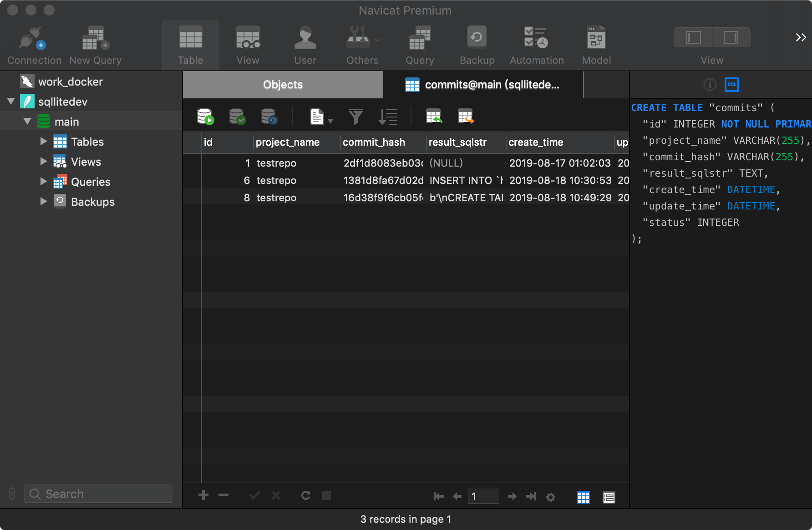Launch the Import Wizard

[x=434, y=116]
